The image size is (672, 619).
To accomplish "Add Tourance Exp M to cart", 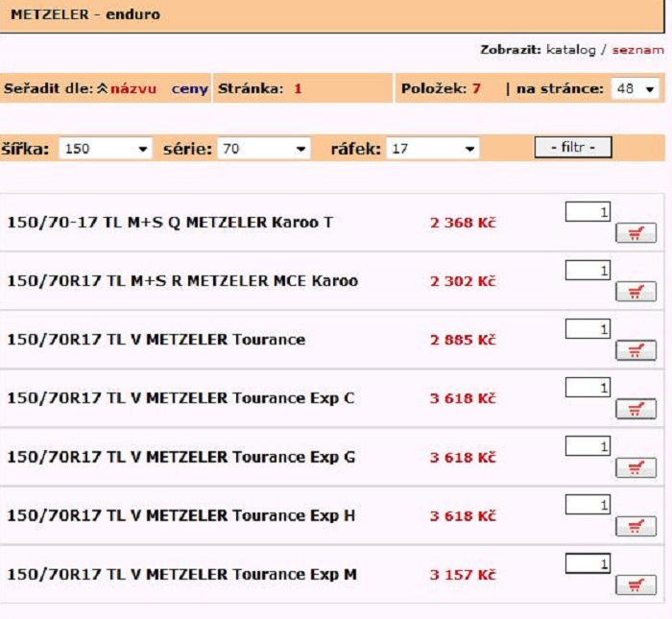I will coord(636,584).
